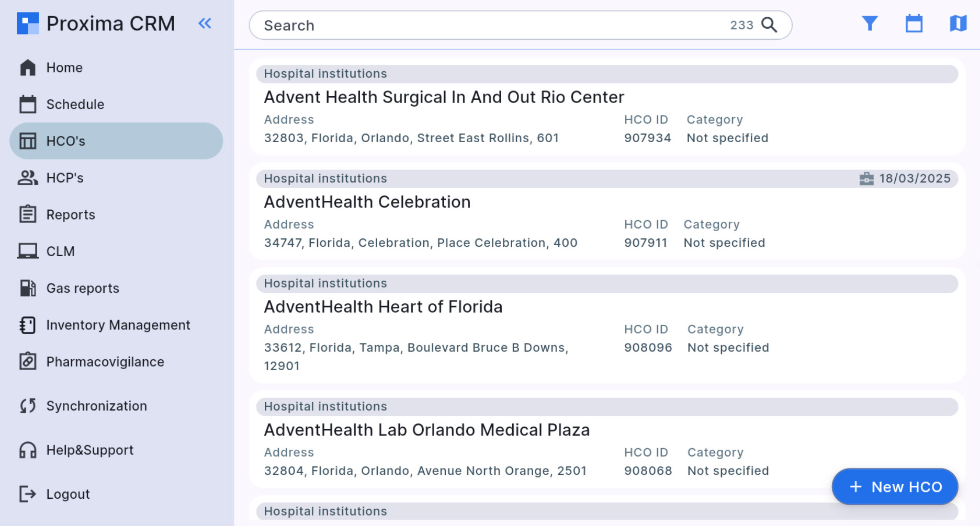Open the map view icon
Image resolution: width=980 pixels, height=526 pixels.
[958, 23]
